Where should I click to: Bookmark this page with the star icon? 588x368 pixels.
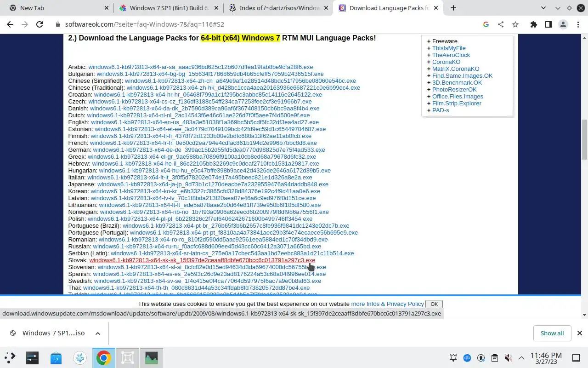point(515,24)
